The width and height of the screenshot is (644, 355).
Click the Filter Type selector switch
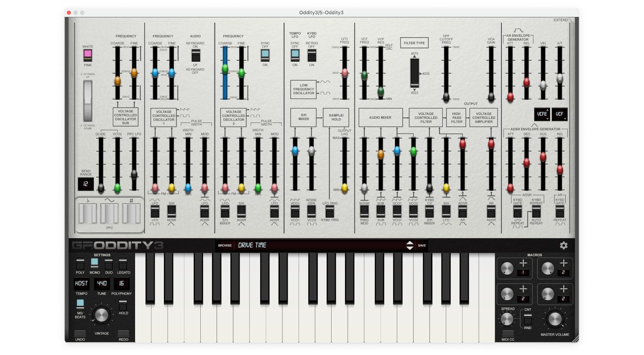point(414,73)
